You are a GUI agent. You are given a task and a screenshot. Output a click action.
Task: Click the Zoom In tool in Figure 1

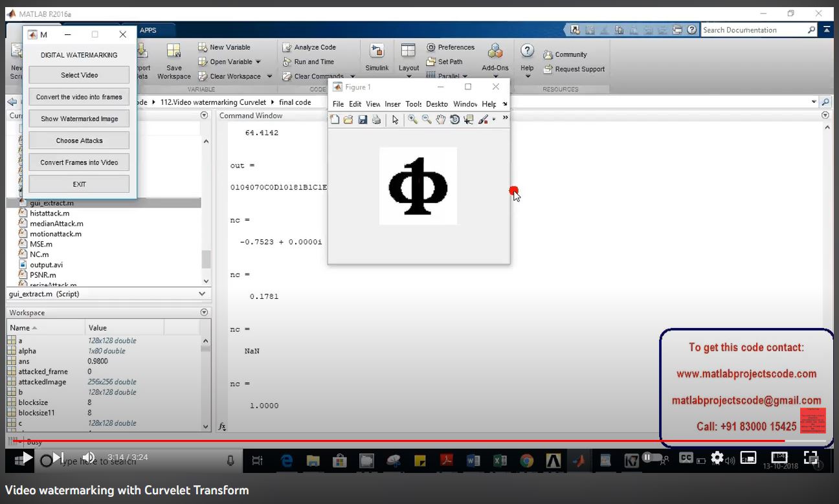pos(412,120)
